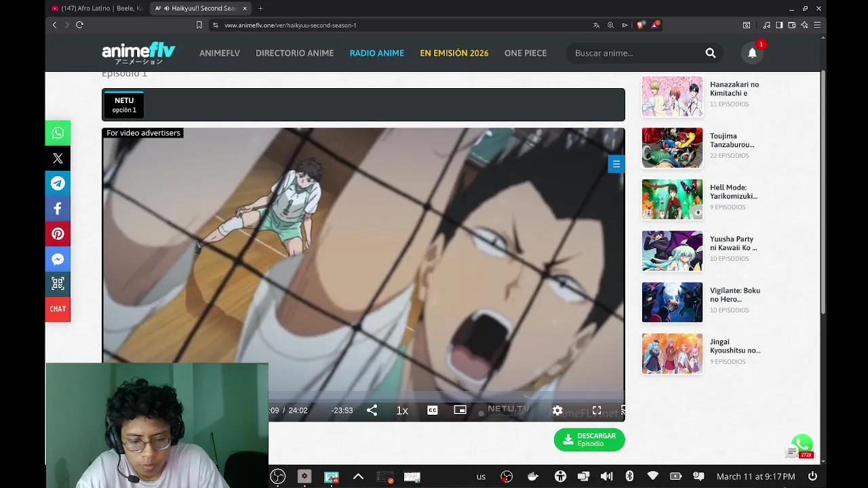Open keyboard layout us indicator
Image resolution: width=868 pixels, height=488 pixels.
coord(481,476)
